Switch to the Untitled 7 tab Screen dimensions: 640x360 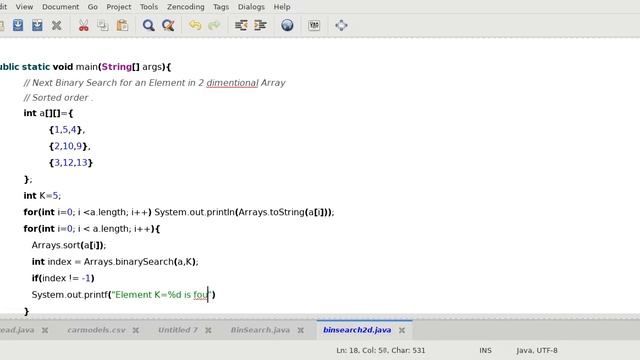pos(178,330)
